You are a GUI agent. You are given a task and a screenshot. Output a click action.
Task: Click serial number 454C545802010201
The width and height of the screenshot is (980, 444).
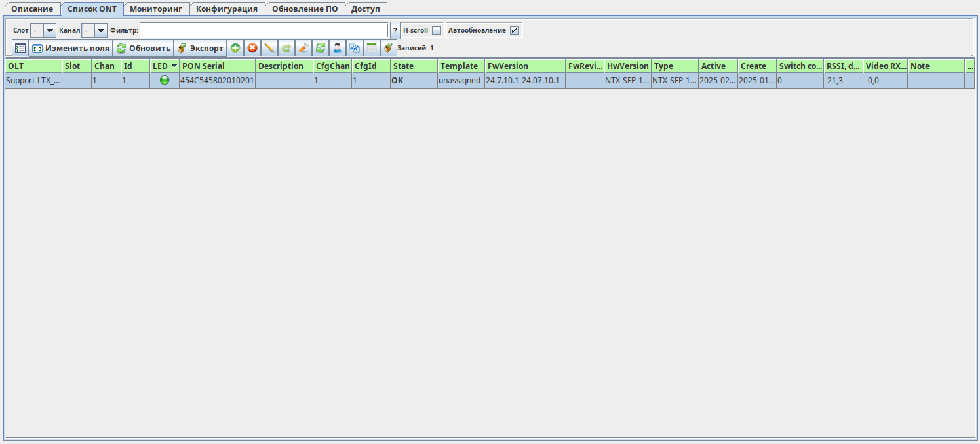[x=217, y=81]
